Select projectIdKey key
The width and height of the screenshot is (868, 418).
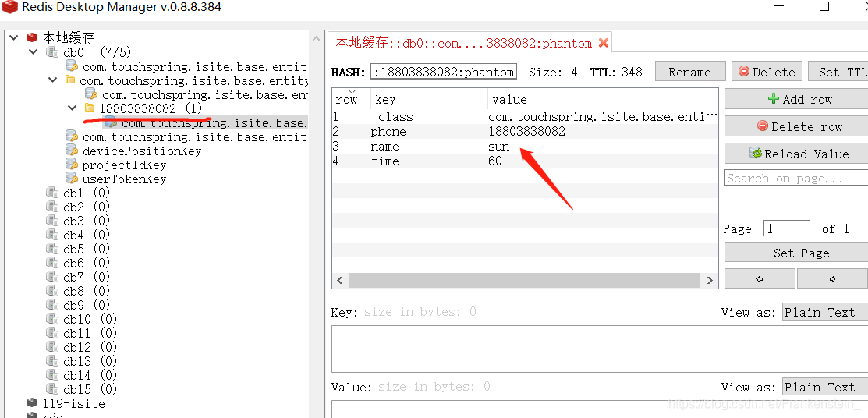(x=124, y=165)
